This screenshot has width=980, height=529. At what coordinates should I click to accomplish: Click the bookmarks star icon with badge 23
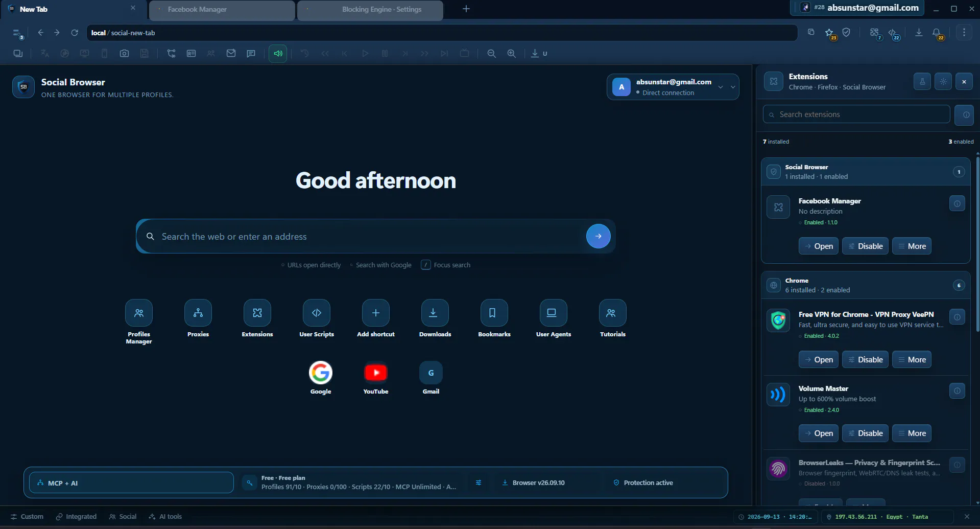point(829,33)
